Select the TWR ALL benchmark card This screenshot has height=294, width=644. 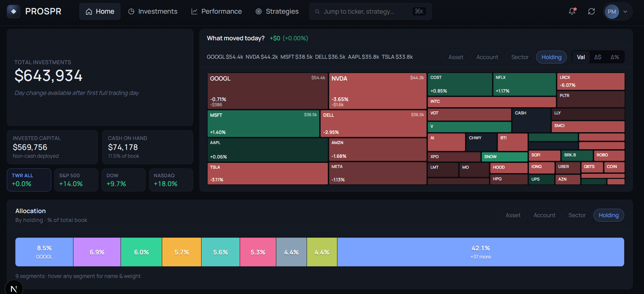29,180
